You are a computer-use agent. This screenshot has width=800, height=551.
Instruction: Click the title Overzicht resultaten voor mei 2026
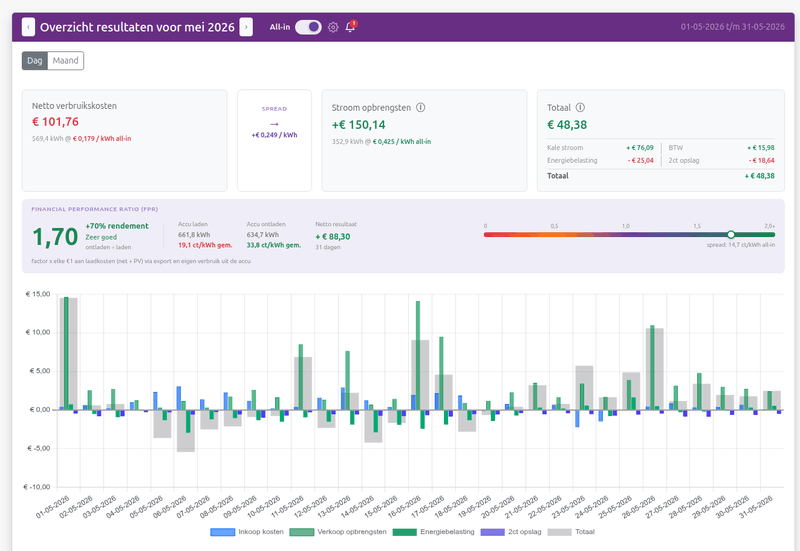point(137,27)
